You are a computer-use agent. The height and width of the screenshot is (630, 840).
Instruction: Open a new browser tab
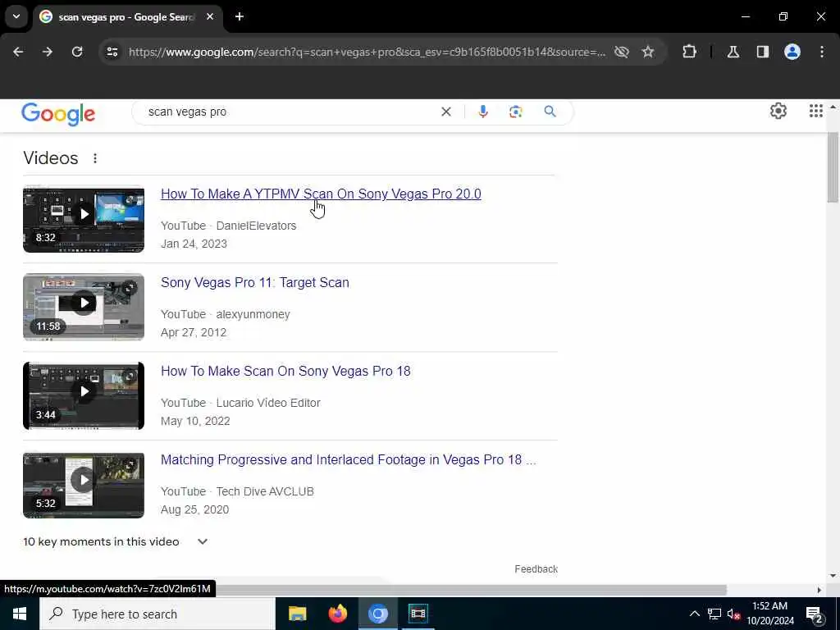pyautogui.click(x=240, y=16)
